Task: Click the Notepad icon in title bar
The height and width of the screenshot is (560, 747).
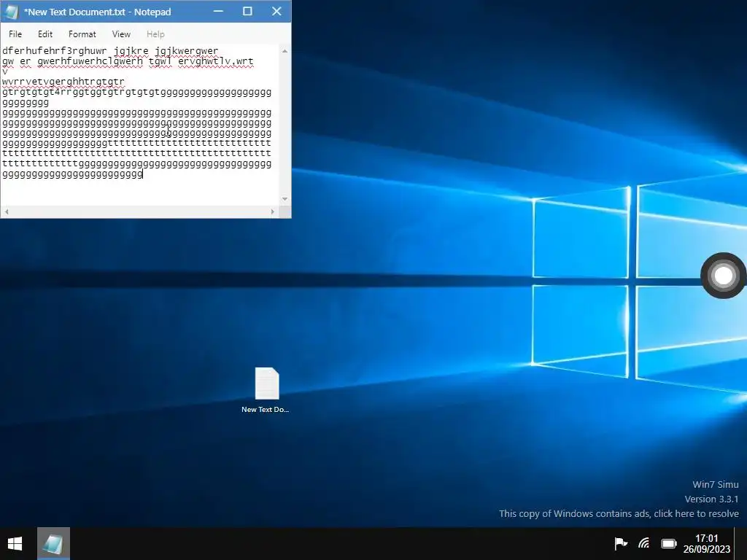Action: 12,12
